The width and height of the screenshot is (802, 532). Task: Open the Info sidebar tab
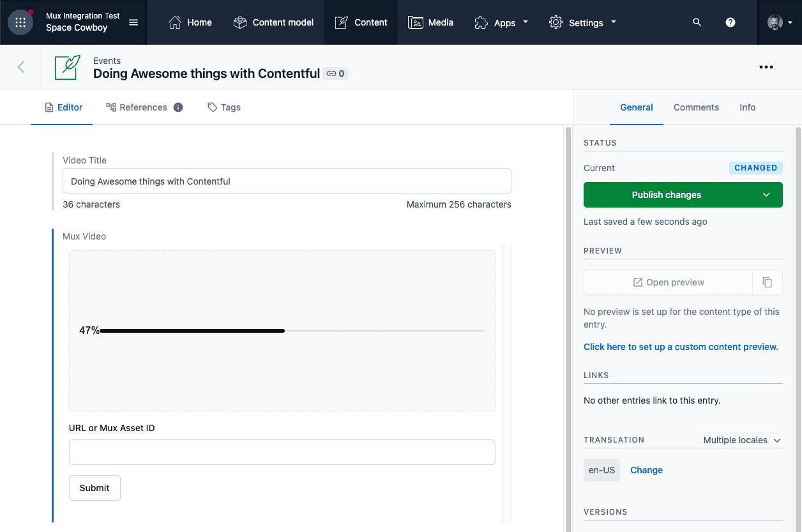[x=748, y=107]
